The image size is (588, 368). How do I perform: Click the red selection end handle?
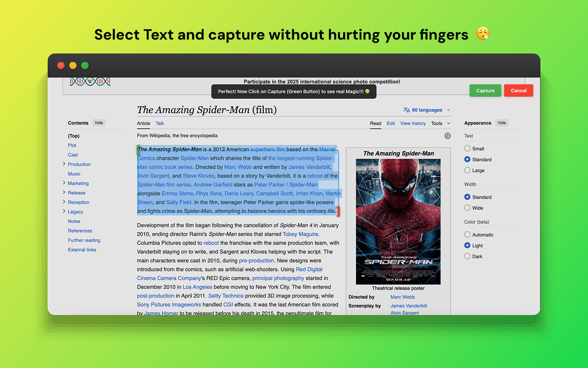pyautogui.click(x=338, y=212)
